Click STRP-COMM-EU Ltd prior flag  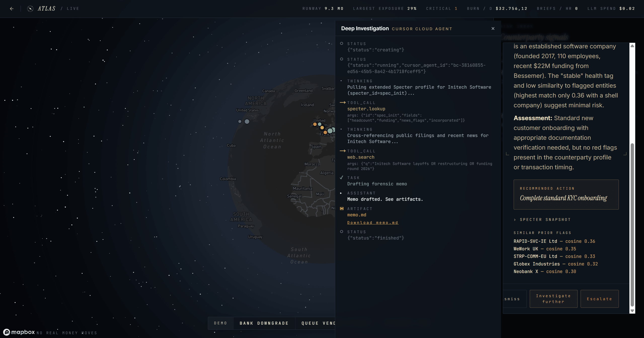554,256
